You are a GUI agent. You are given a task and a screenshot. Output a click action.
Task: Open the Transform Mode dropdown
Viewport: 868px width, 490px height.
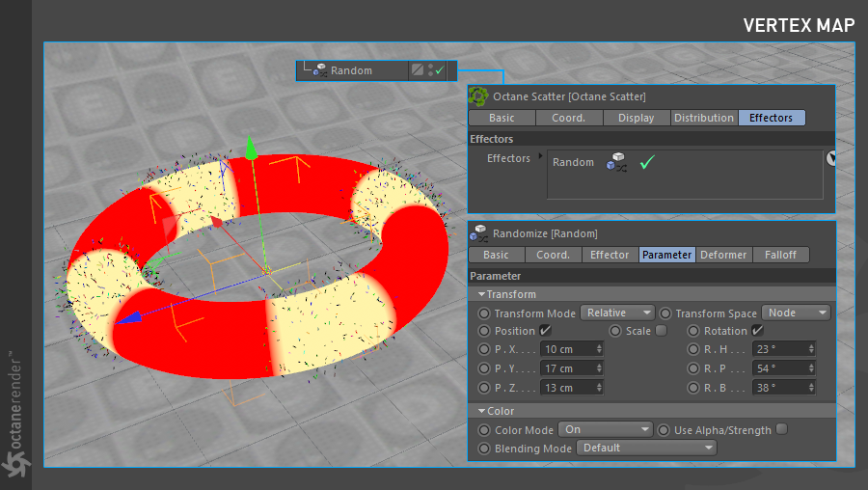(617, 313)
